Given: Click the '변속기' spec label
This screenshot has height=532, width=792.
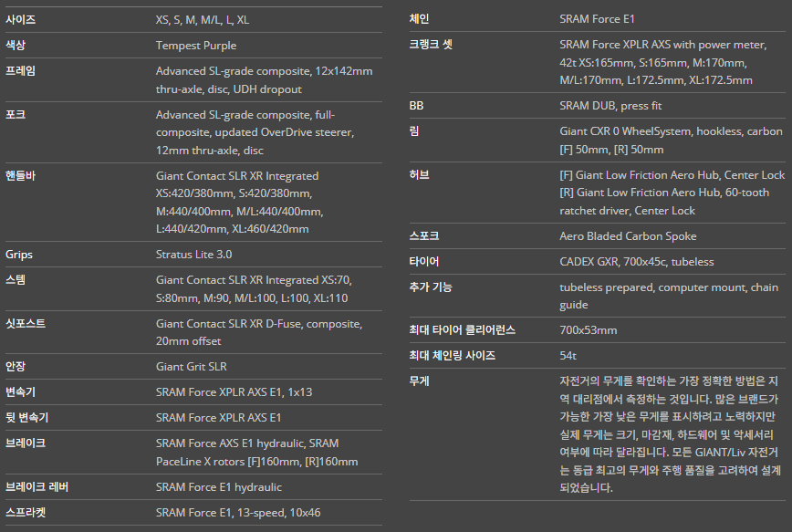Looking at the screenshot, I should click(x=20, y=392).
